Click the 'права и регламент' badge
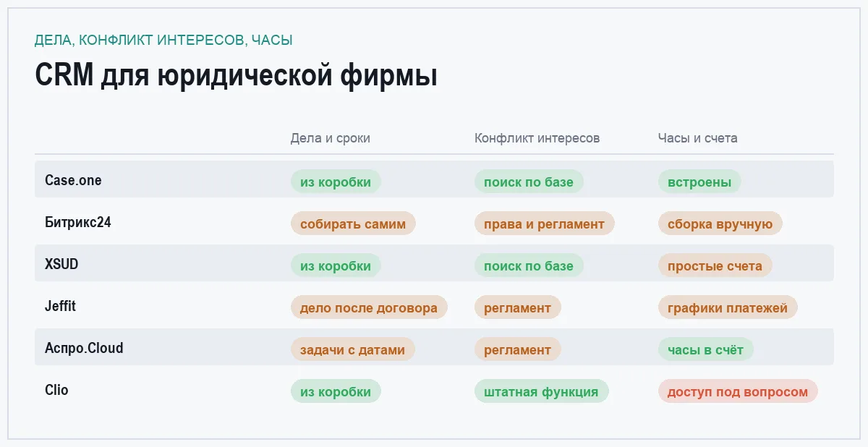 click(x=545, y=223)
